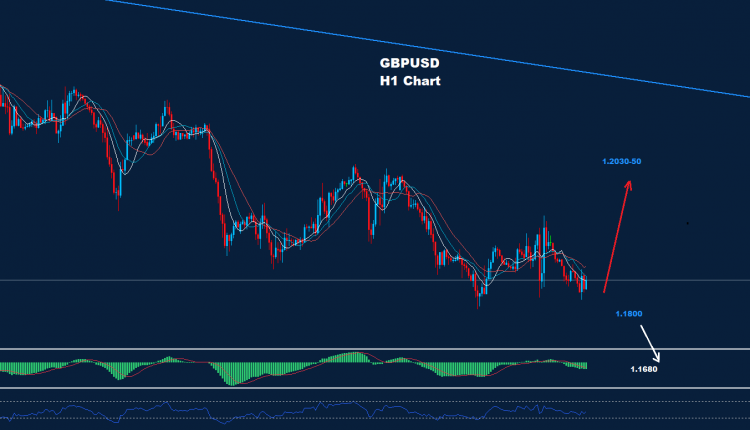
Task: Click the 1.1800 price level label
Action: coord(628,314)
